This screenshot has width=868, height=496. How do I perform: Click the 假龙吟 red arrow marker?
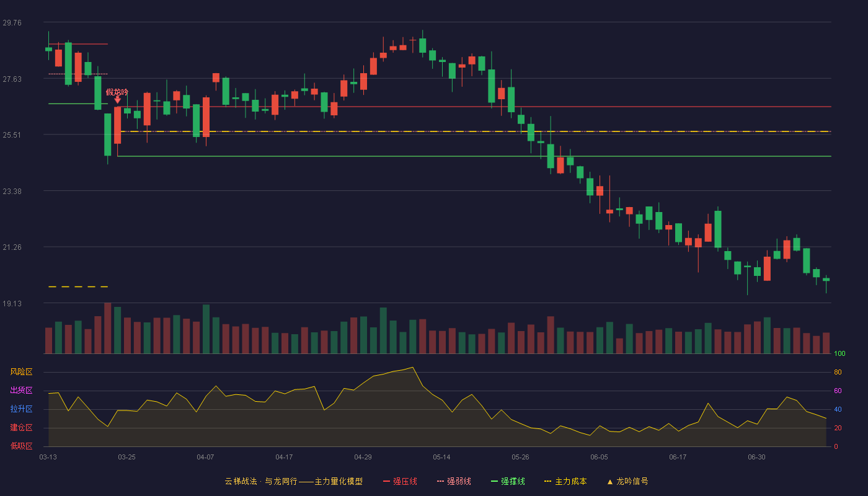[117, 100]
